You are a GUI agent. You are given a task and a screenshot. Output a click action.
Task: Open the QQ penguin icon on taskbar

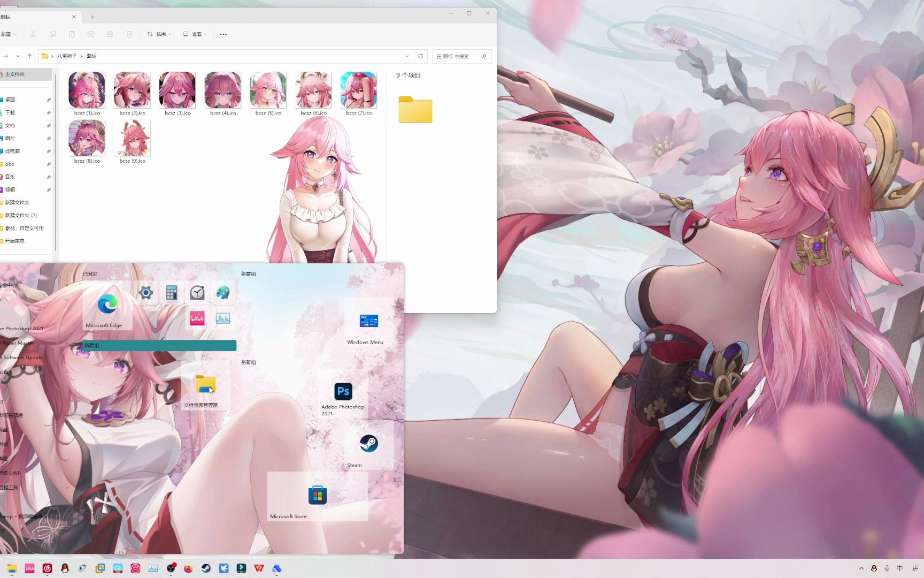65,568
